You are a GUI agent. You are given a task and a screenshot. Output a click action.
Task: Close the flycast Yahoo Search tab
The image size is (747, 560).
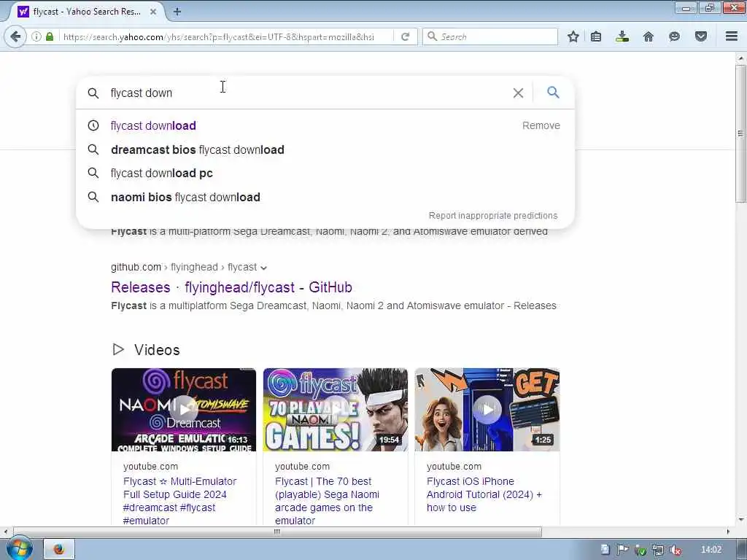(x=153, y=12)
